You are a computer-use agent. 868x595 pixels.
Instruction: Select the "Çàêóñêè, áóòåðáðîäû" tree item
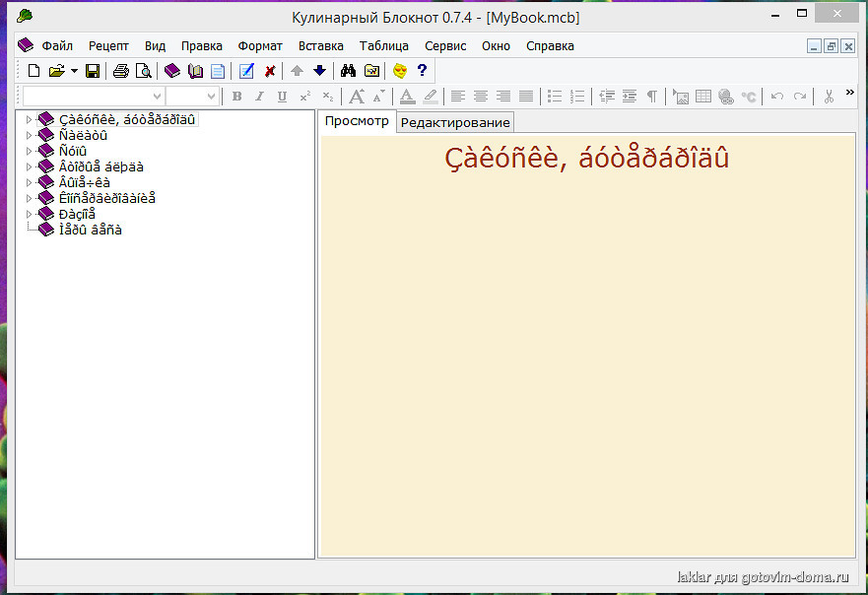tap(127, 119)
